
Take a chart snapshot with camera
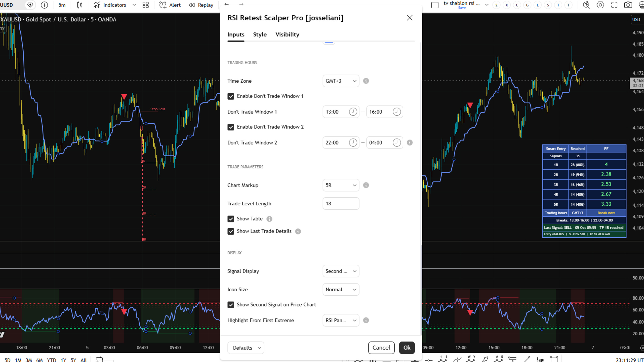(x=628, y=5)
